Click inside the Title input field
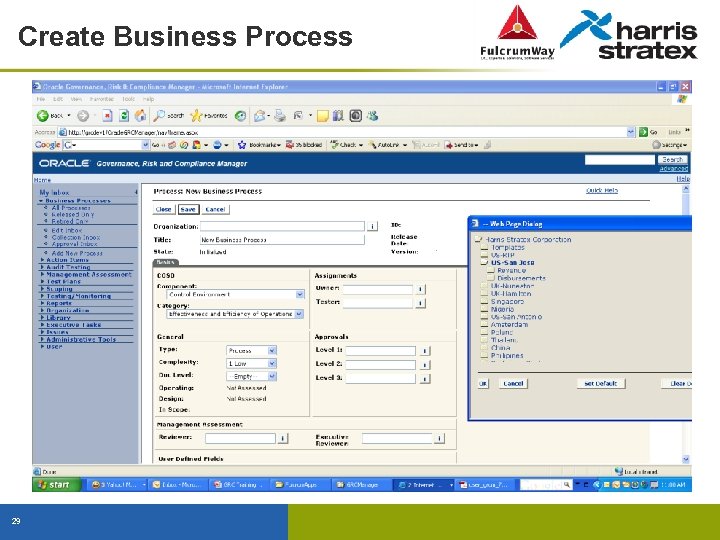Image resolution: width=720 pixels, height=540 pixels. tap(282, 240)
